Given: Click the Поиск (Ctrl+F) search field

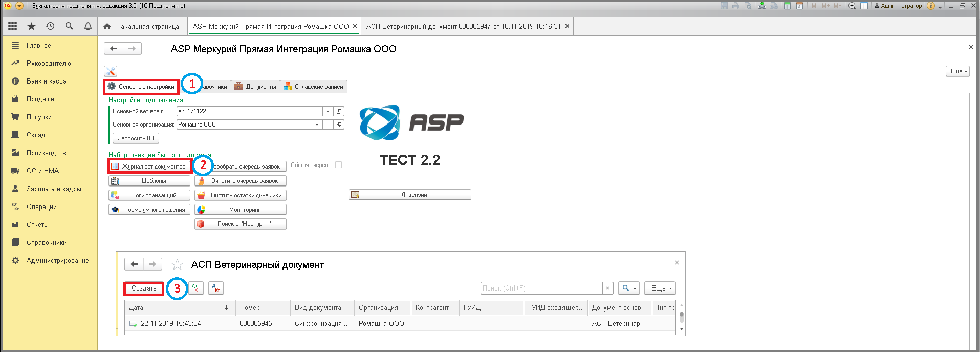Looking at the screenshot, I should point(541,288).
